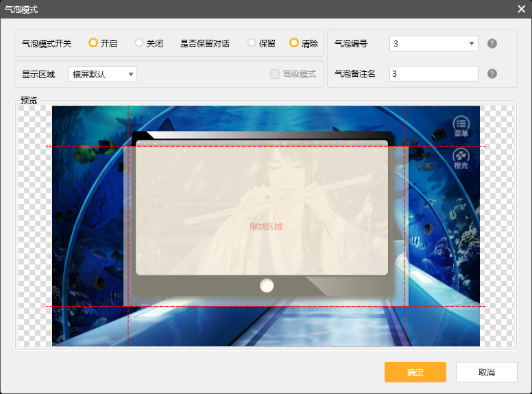Click the 限制区域 label in the preview
The height and width of the screenshot is (394, 532).
(266, 226)
